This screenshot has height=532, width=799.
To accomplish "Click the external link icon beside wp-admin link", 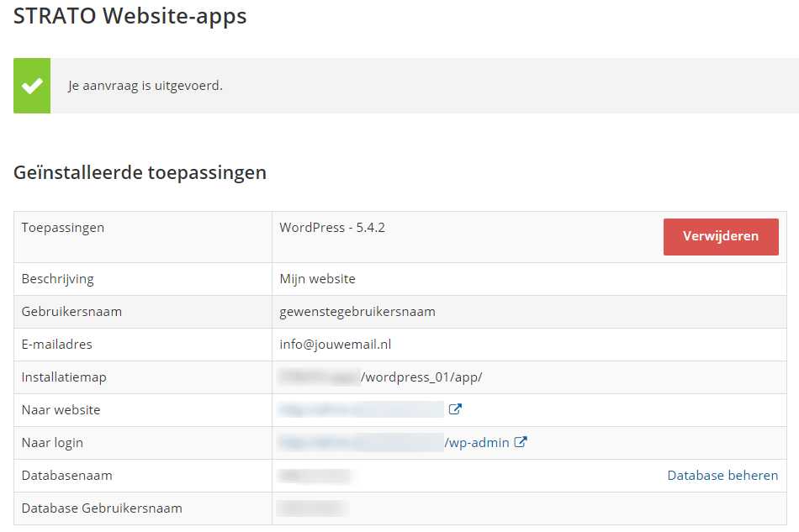I will point(521,442).
